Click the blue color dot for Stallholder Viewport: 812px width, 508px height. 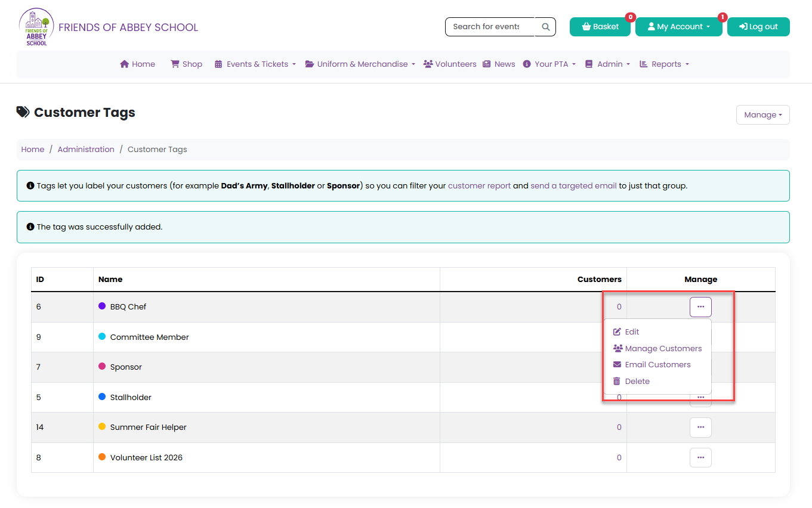coord(102,397)
